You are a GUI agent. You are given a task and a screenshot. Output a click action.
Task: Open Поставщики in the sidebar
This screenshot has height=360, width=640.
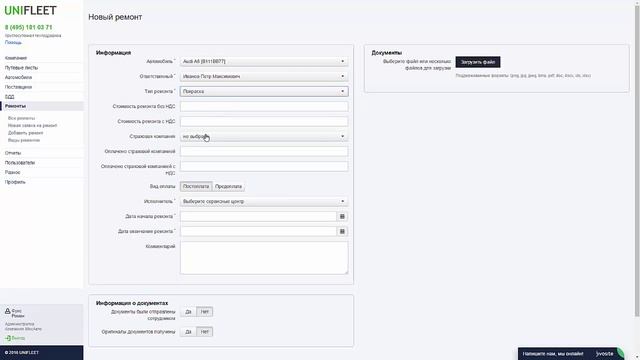pos(18,87)
